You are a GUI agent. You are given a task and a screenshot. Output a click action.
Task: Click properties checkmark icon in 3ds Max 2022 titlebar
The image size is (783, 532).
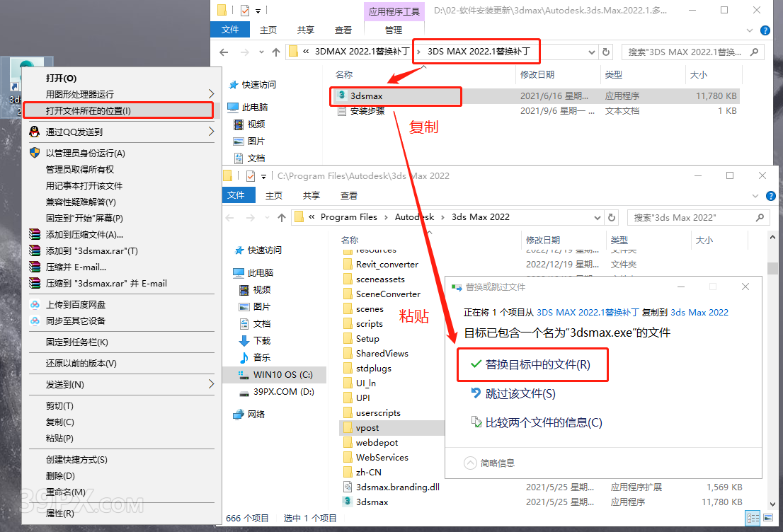pyautogui.click(x=251, y=175)
